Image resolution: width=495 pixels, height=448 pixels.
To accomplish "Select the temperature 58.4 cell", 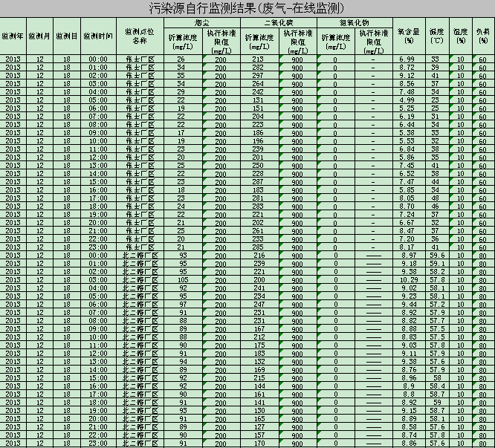I will click(x=437, y=386).
